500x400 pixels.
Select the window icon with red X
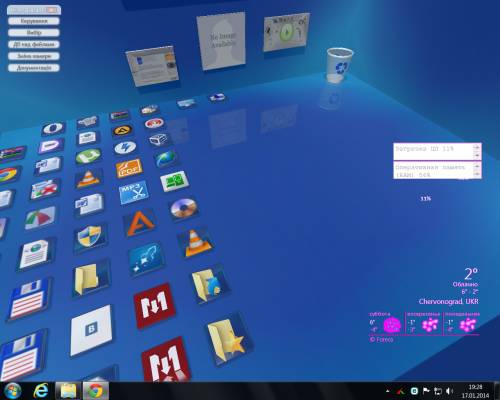(x=45, y=189)
